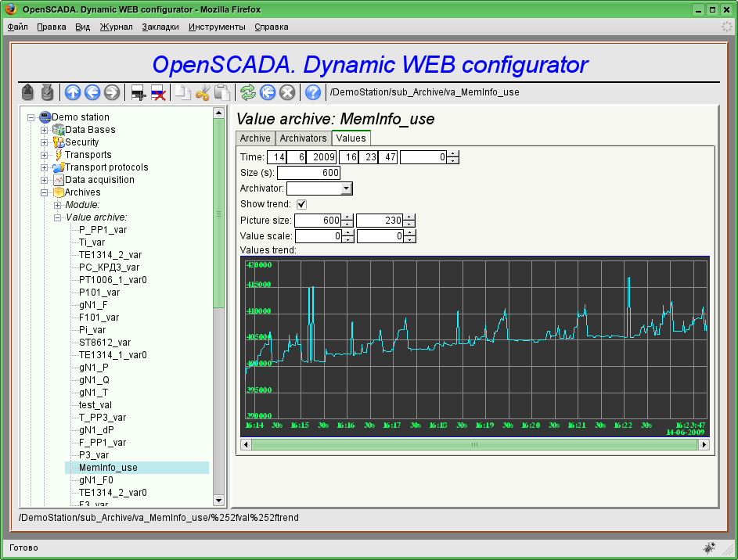Click the trend scrollbar right arrow
Image resolution: width=738 pixels, height=560 pixels.
point(704,444)
